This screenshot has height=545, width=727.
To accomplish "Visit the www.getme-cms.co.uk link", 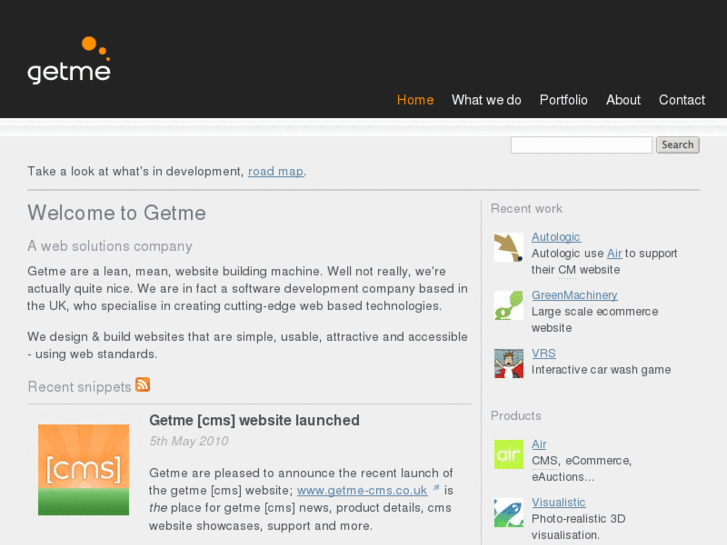I will pos(362,491).
